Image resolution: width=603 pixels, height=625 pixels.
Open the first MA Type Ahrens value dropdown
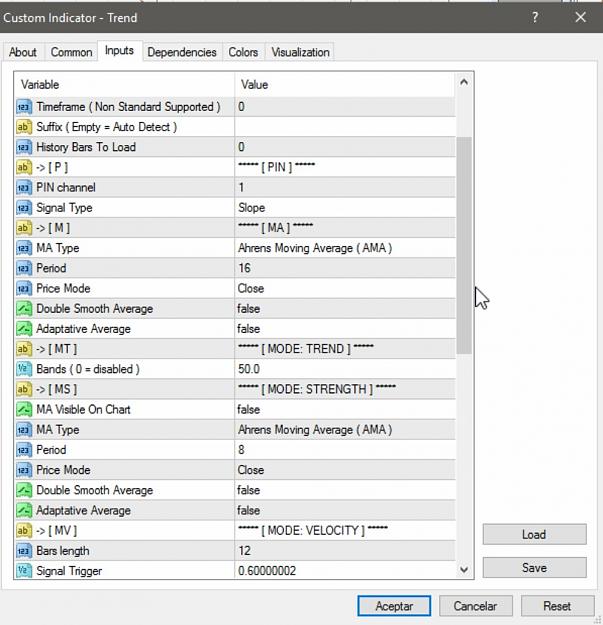click(345, 248)
